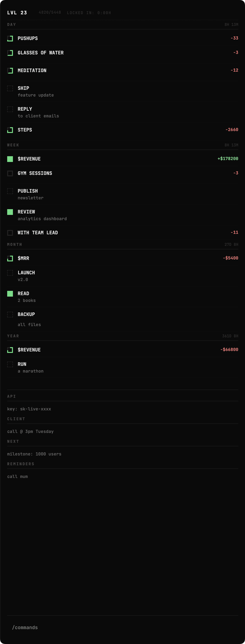
Task: Check the LAUNCH v2.0 box
Action: [x=10, y=273]
